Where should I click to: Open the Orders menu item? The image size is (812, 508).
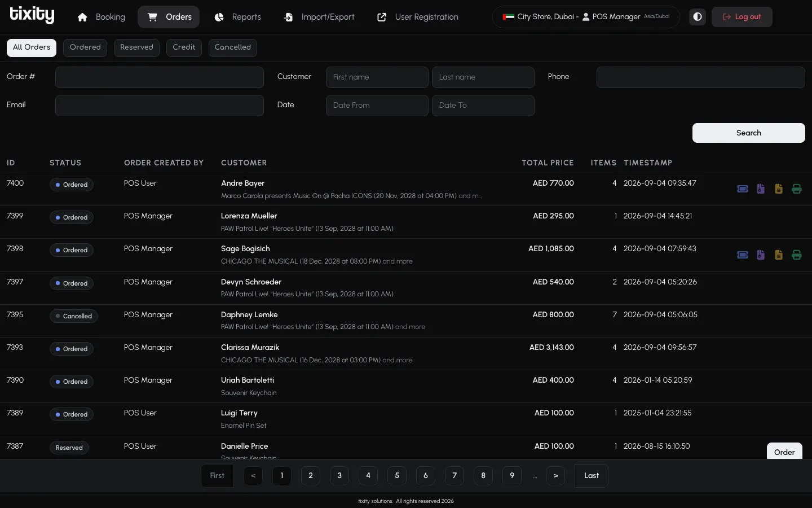(169, 17)
